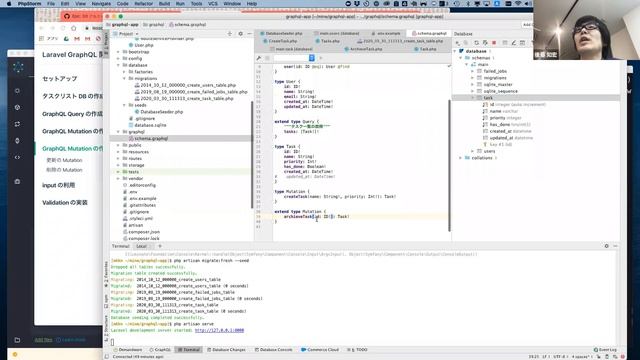Viewport: 640px width, 360px height.
Task: Open the Refactor menu
Action: click(144, 4)
